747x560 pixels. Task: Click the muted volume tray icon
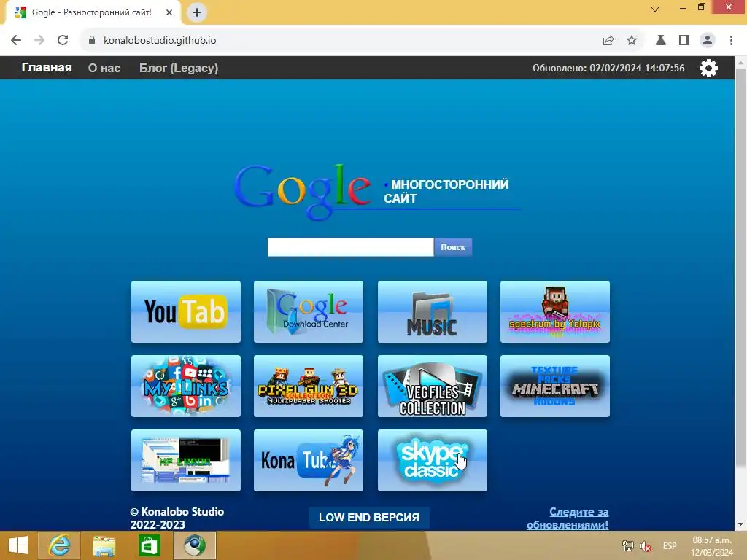pyautogui.click(x=646, y=545)
